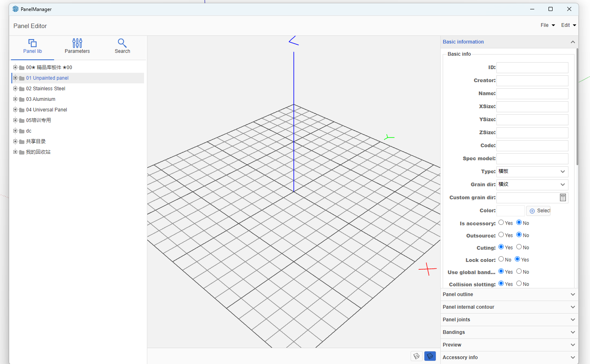Open the Type dropdown
The image size is (590, 364).
point(532,172)
